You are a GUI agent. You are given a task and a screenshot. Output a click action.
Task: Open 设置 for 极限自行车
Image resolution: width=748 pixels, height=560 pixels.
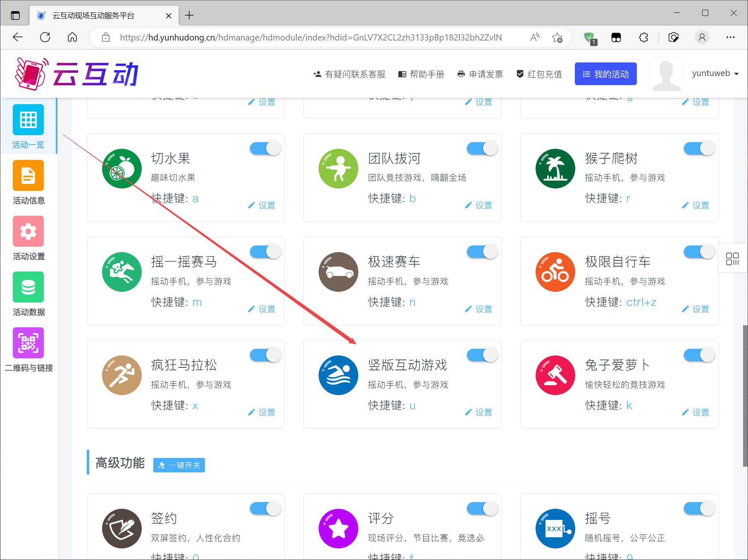pos(696,309)
